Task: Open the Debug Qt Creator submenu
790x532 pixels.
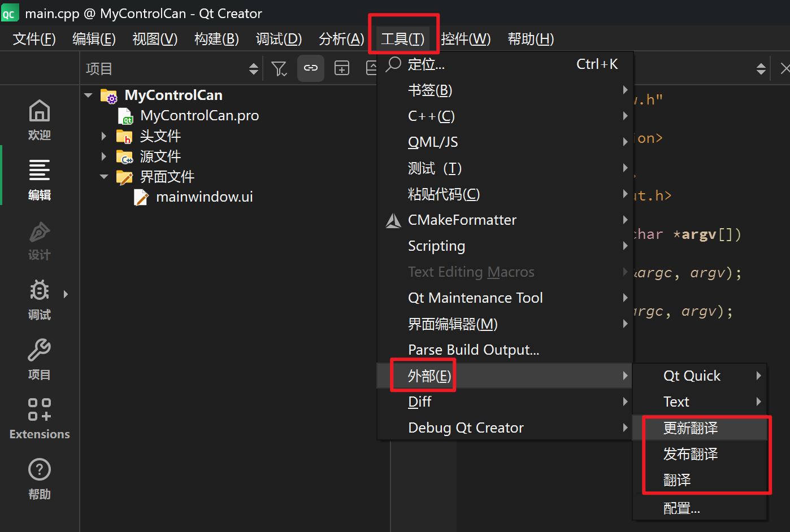Action: [x=505, y=428]
